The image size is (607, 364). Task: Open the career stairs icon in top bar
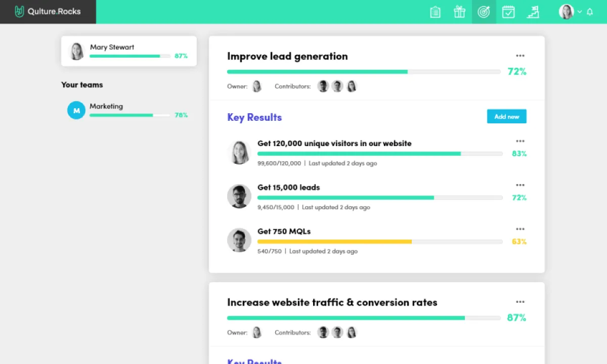coord(533,12)
